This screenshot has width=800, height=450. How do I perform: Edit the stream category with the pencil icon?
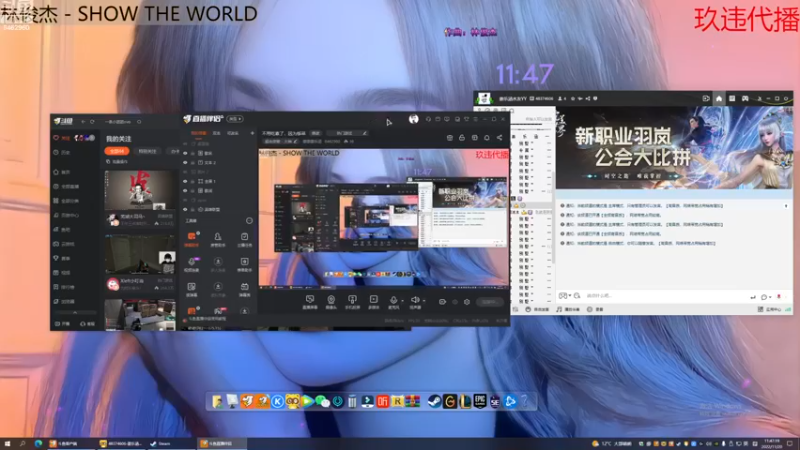pyautogui.click(x=364, y=133)
